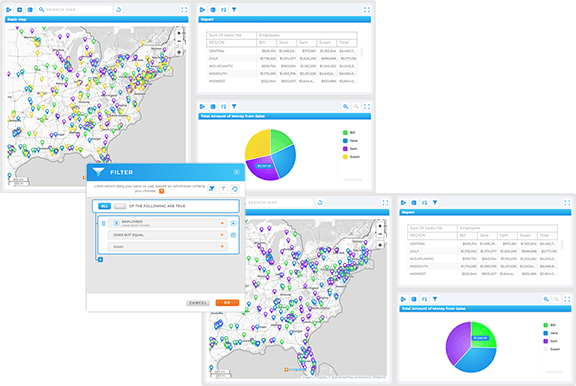Click zoom-in magnifier on lower pie chart panel
576x386 pixels.
(x=546, y=299)
